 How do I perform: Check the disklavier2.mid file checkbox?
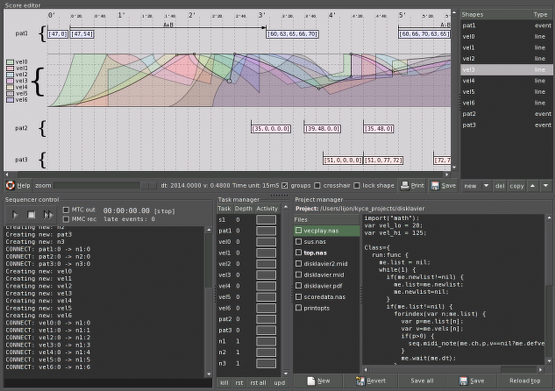pos(298,264)
